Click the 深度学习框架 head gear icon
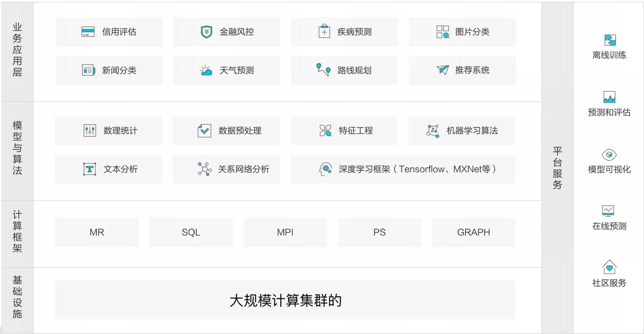Image resolution: width=644 pixels, height=334 pixels. click(x=325, y=169)
